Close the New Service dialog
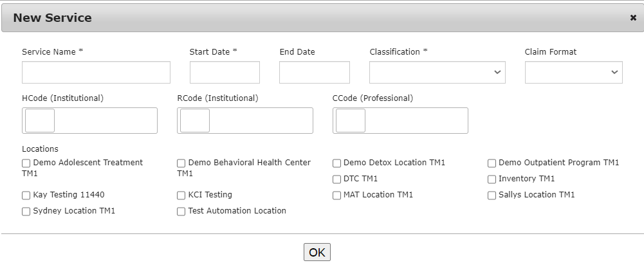 [633, 18]
